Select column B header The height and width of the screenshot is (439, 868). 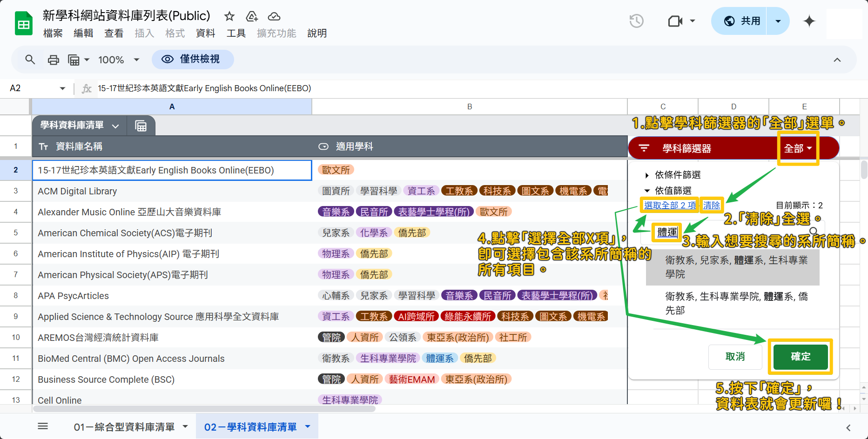tap(470, 106)
